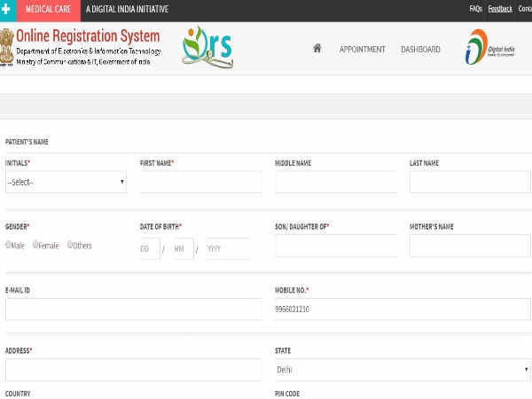Open the Feedback link
532x399 pixels.
coord(500,9)
